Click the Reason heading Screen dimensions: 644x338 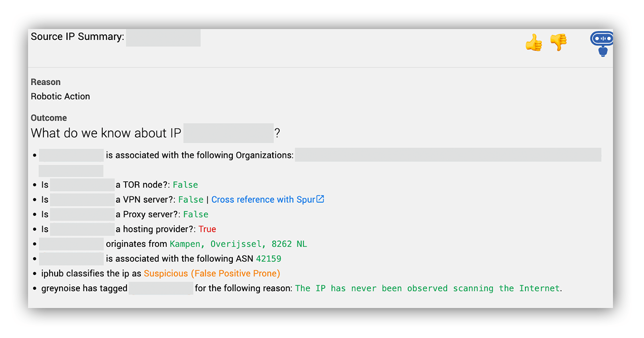[x=46, y=82]
